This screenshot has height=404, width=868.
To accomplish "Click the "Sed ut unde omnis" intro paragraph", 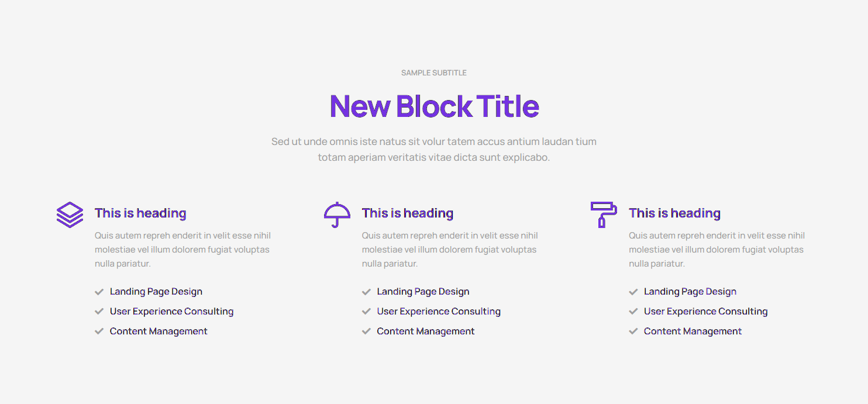I will (x=434, y=150).
